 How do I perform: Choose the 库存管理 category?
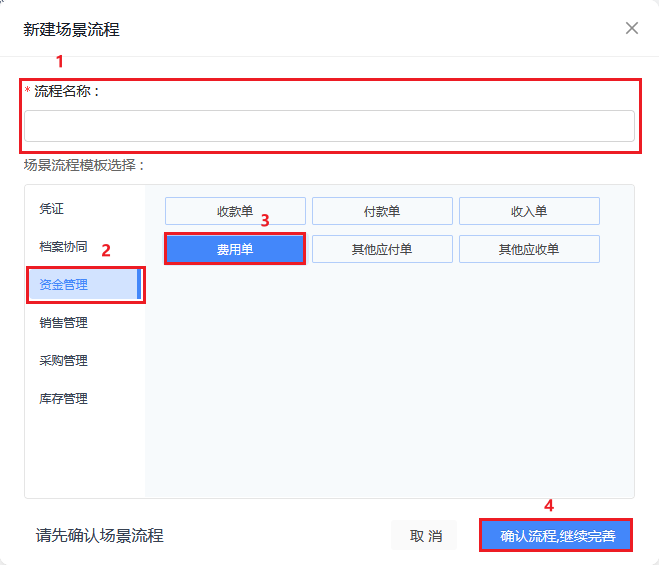63,398
